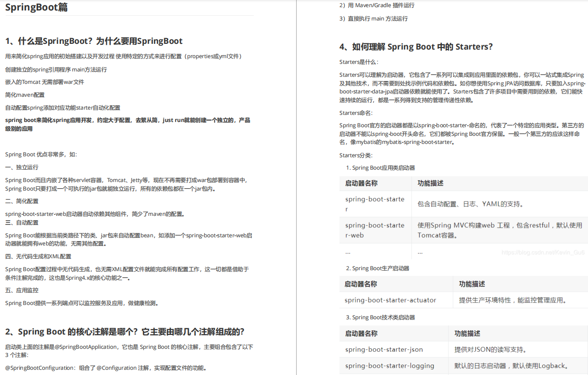Click line "2）用 Maven/Gradle 插件运行"
Viewport: 588px width, 375px height.
click(x=377, y=5)
